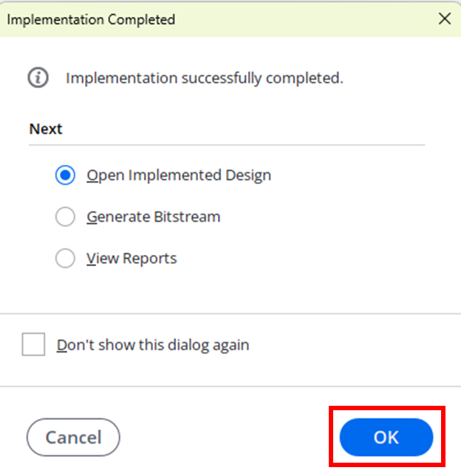Click the Don't show this dialog again label
461x476 pixels.
(x=153, y=345)
